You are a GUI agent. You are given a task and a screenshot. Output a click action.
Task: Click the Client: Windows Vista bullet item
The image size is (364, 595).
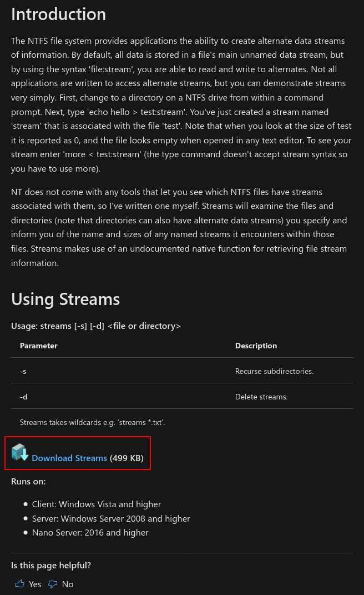[x=97, y=504]
